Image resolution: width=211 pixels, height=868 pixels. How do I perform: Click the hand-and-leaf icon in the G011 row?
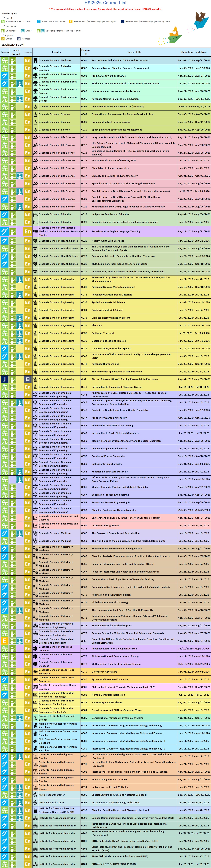pos(35,137)
